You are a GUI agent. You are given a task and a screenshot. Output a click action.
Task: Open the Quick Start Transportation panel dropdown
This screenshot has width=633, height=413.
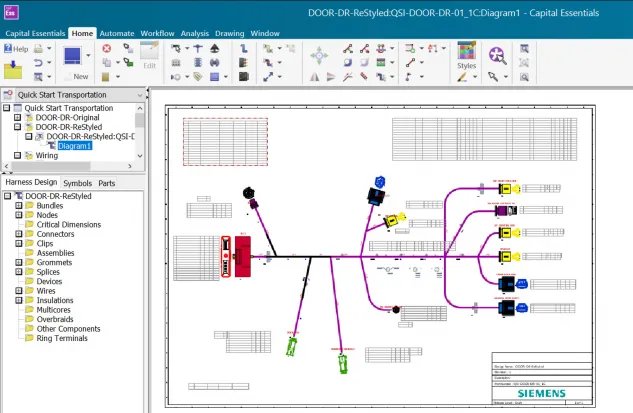[x=140, y=95]
